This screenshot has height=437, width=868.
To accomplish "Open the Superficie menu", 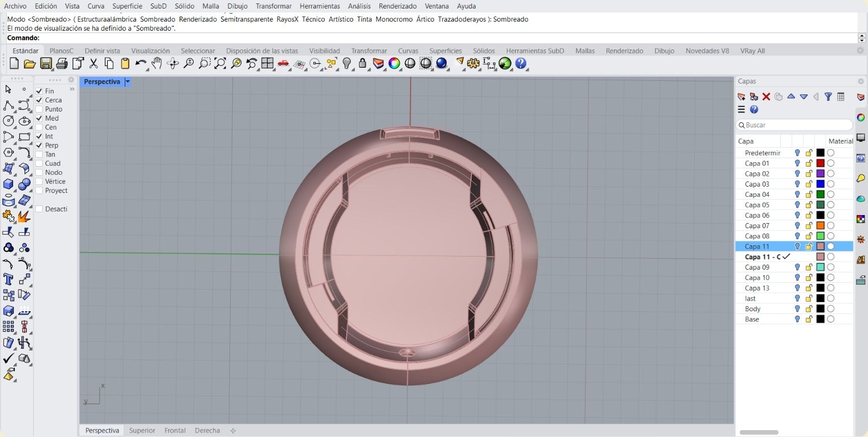I will 128,6.
